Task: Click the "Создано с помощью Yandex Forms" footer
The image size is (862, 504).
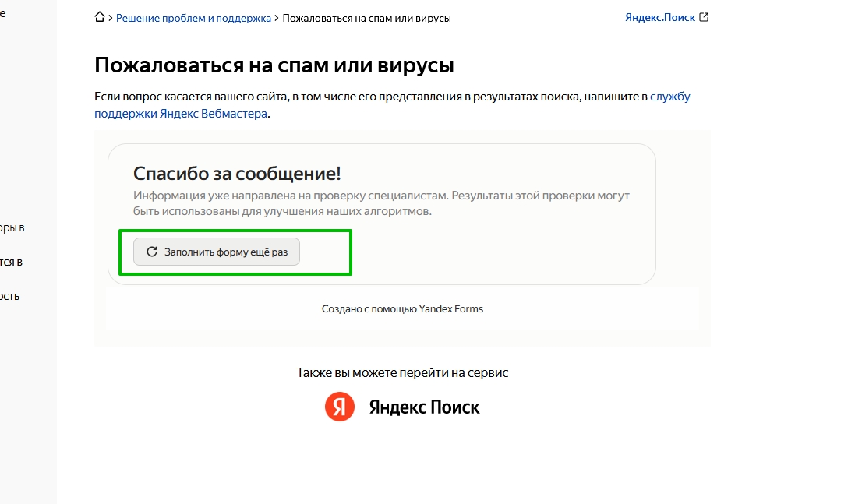Action: point(402,309)
